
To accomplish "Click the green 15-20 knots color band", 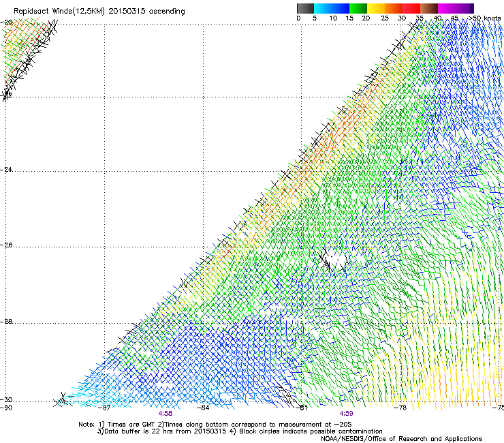I will click(x=358, y=8).
